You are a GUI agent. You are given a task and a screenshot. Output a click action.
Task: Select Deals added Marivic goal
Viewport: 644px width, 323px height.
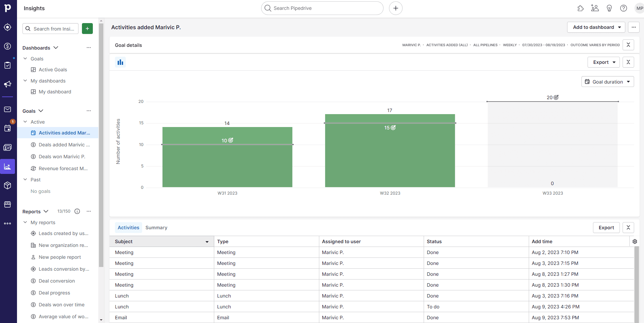(64, 145)
